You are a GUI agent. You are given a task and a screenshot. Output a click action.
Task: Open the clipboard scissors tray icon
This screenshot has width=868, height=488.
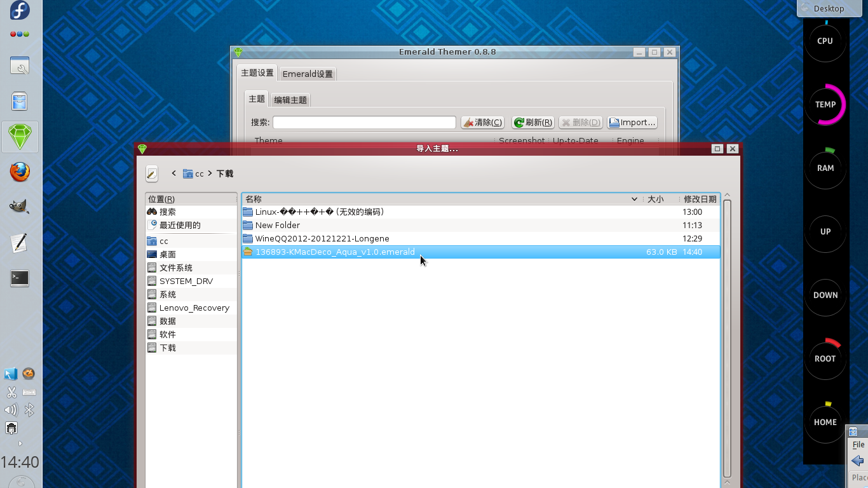[x=11, y=392]
